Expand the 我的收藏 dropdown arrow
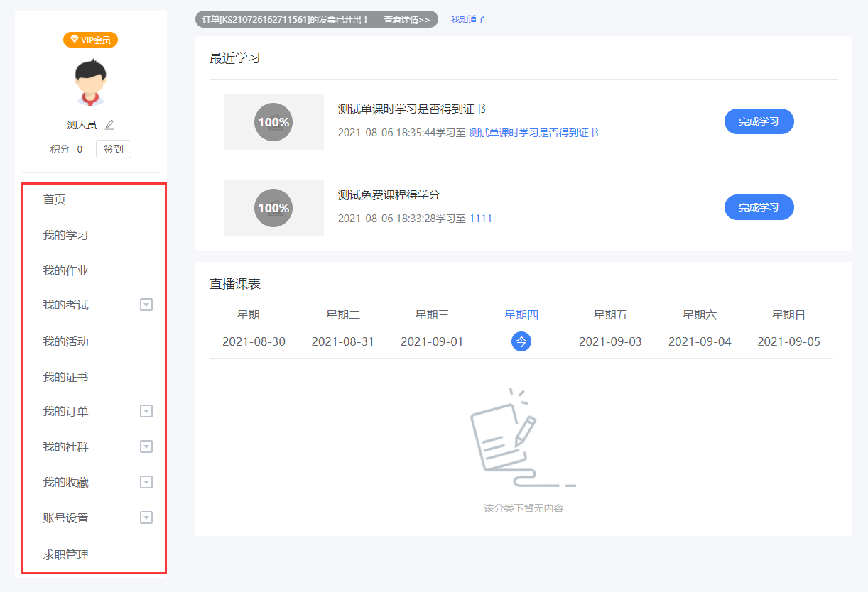Image resolution: width=868 pixels, height=592 pixels. 146,483
